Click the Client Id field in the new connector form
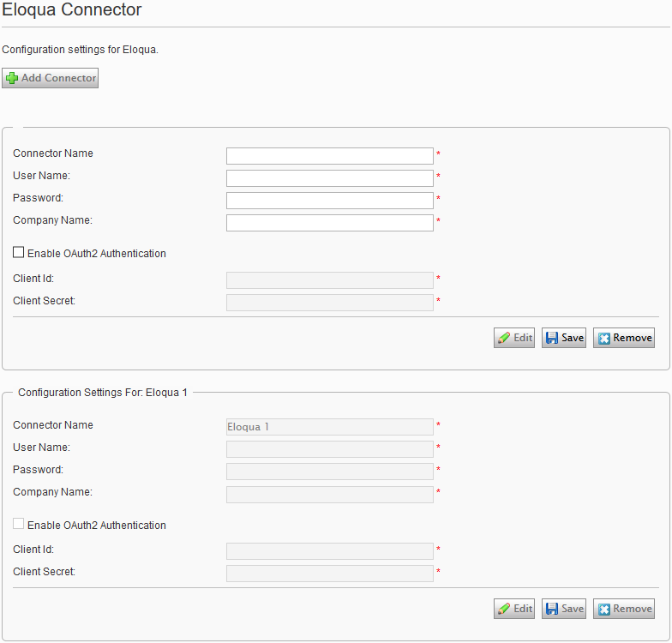The width and height of the screenshot is (672, 643). tap(329, 280)
